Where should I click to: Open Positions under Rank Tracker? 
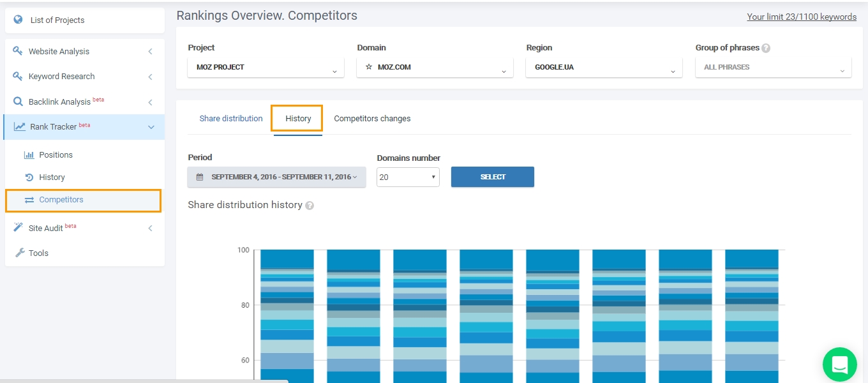(x=56, y=154)
